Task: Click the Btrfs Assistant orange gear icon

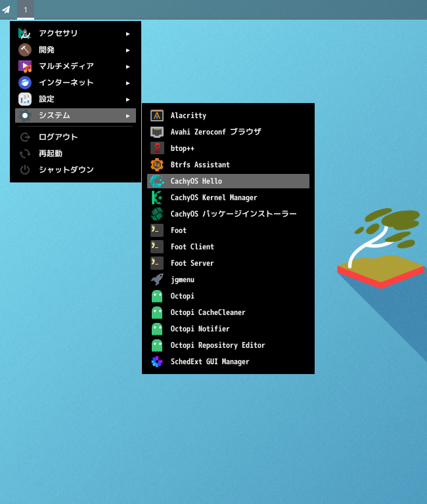Action: (157, 165)
